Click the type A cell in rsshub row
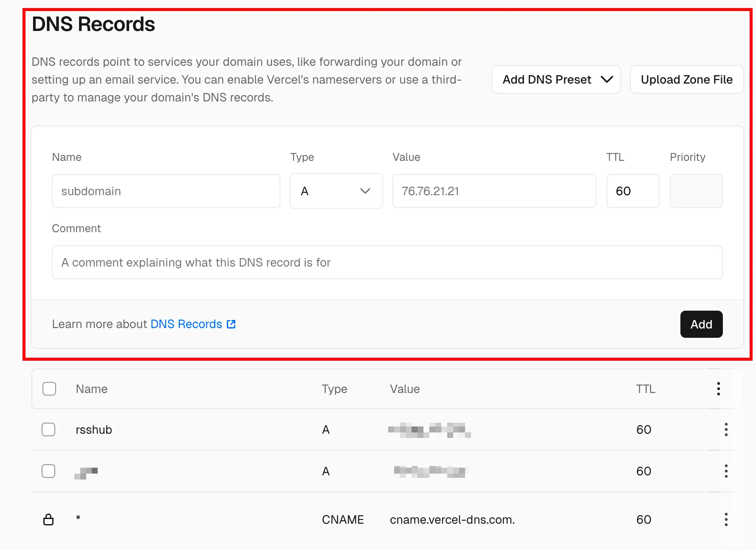 coord(326,429)
